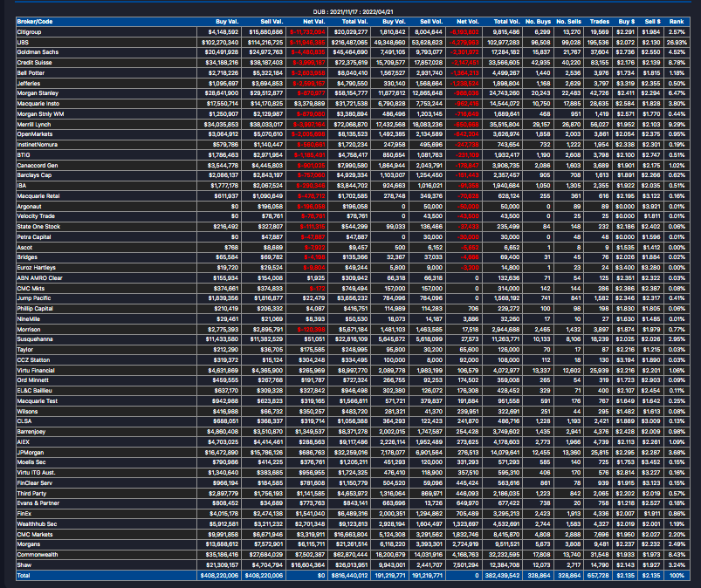Select the BTIG broker name
Screen dimensions: 701x588
click(24, 155)
